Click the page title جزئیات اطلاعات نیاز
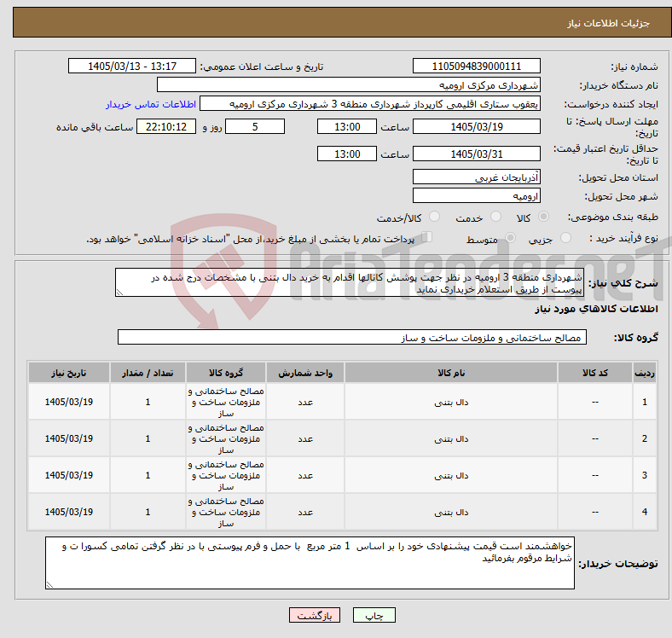 tap(609, 23)
